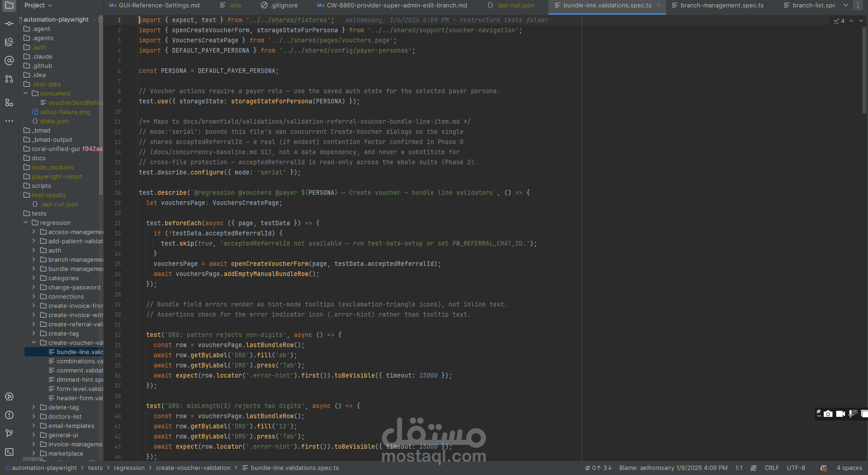The height and width of the screenshot is (475, 868).
Task: Expand the access-management folder
Action: [34, 232]
